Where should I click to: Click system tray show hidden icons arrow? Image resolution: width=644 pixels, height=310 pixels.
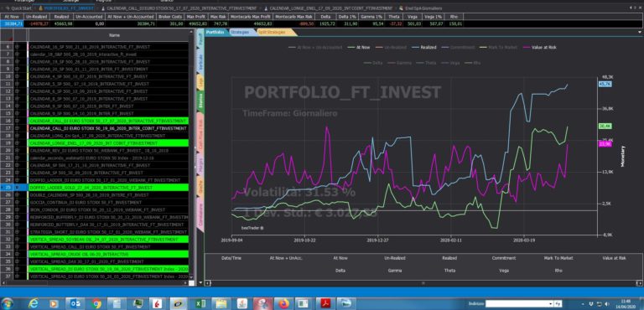click(584, 304)
